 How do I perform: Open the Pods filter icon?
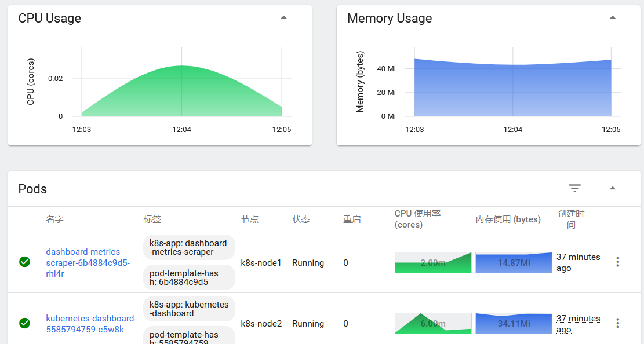[574, 188]
